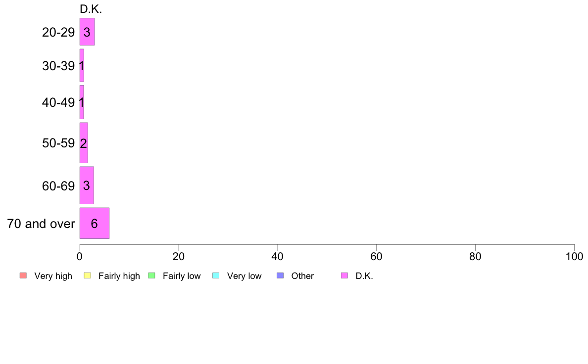Click the Other blue legend swatch
The height and width of the screenshot is (364, 588).
point(280,275)
